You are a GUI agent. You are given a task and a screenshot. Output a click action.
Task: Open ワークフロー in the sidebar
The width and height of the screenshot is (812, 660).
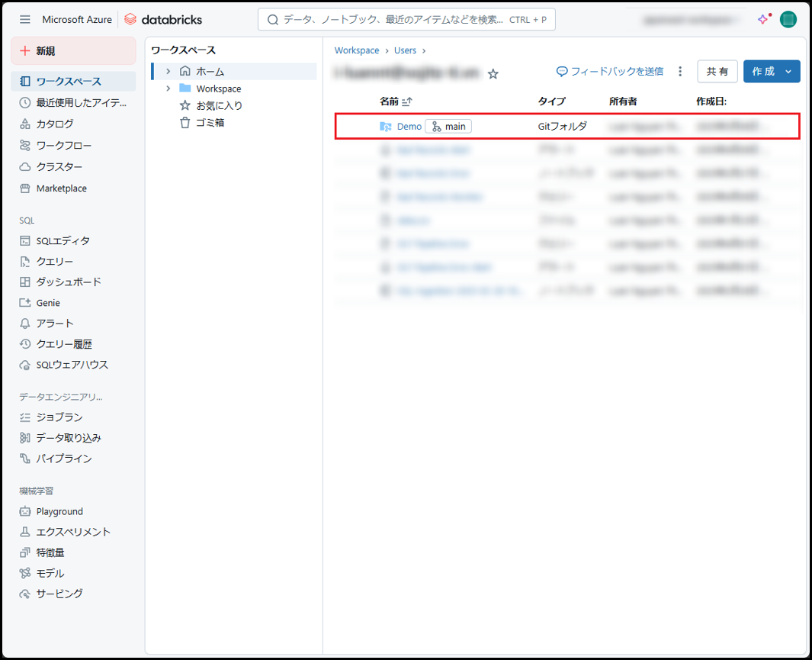pyautogui.click(x=73, y=146)
